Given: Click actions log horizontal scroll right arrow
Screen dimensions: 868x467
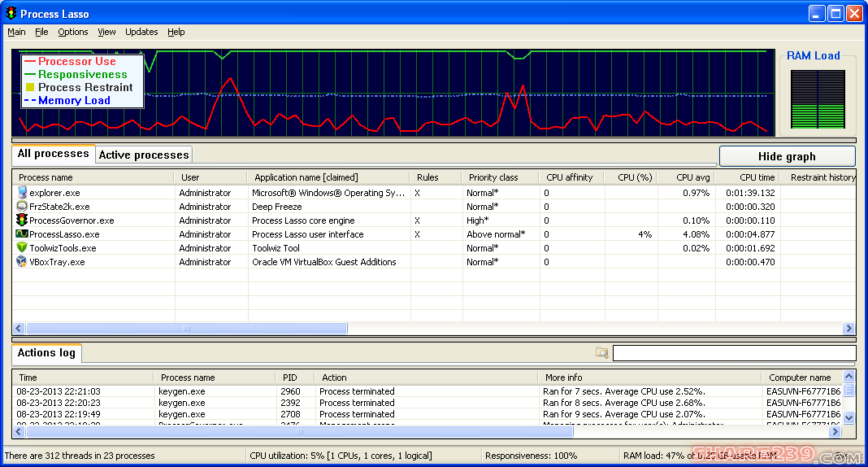Looking at the screenshot, I should [835, 431].
